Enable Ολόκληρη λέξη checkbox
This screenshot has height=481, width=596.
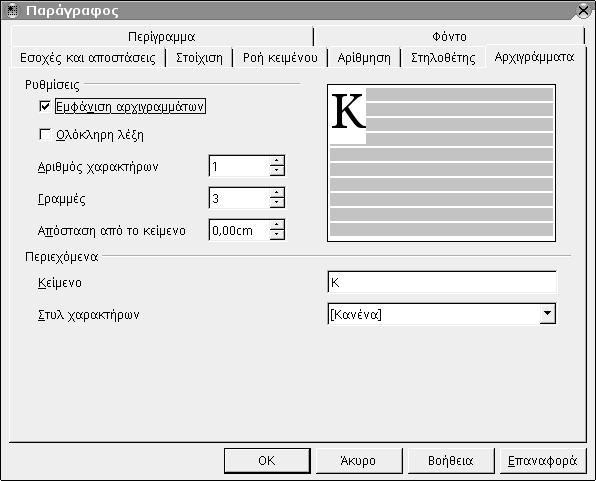tap(45, 135)
